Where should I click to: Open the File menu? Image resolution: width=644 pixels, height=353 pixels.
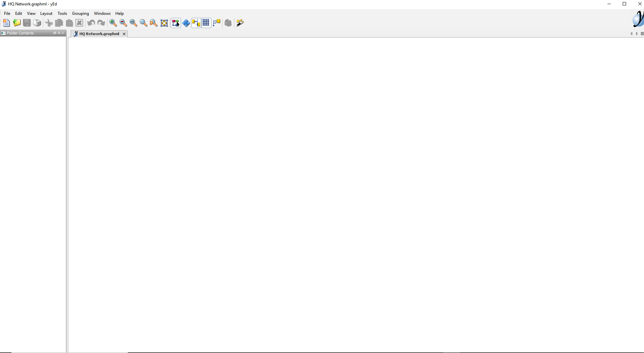(x=7, y=14)
